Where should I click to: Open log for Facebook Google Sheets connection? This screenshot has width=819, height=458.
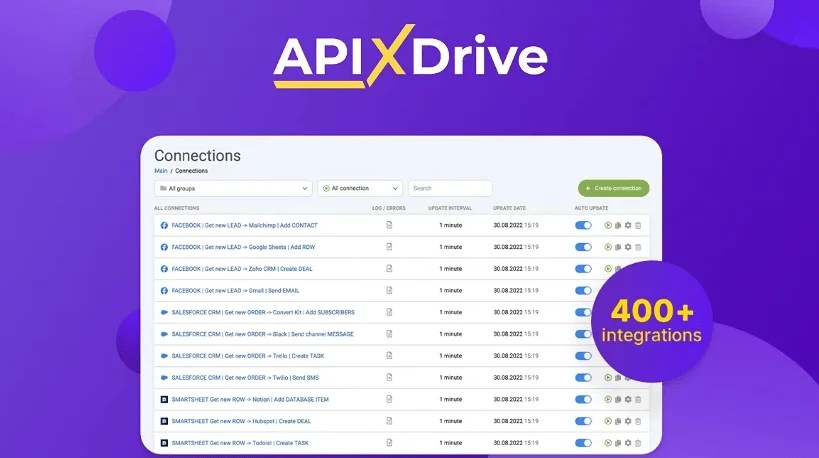pos(389,246)
